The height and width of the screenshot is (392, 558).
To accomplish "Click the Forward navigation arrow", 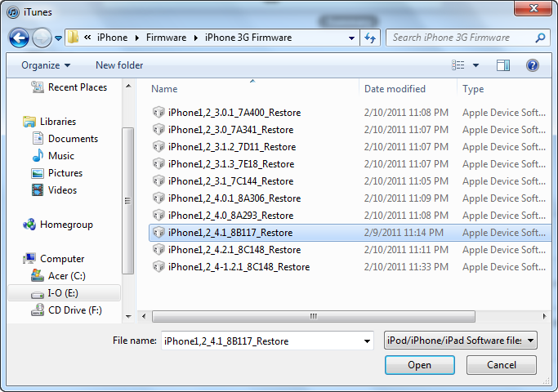I will tap(42, 38).
